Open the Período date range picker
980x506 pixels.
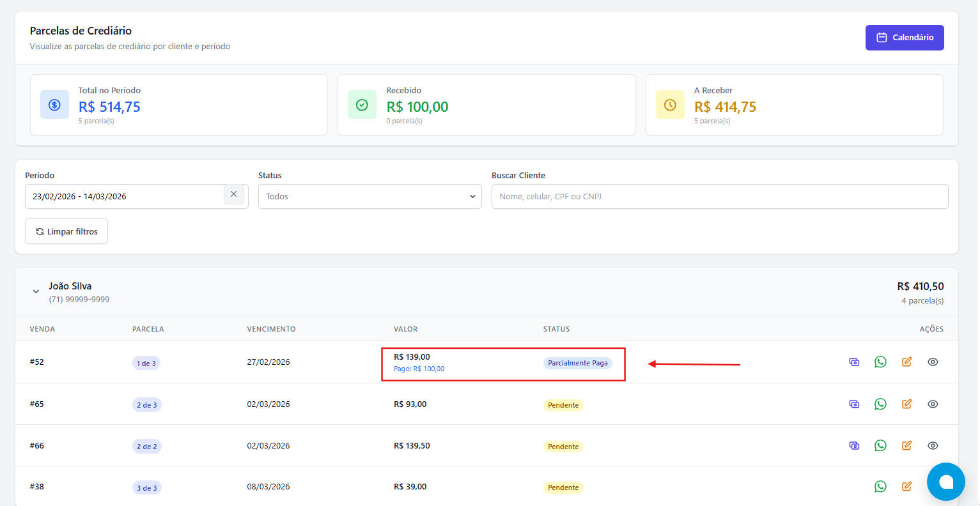pyautogui.click(x=125, y=197)
